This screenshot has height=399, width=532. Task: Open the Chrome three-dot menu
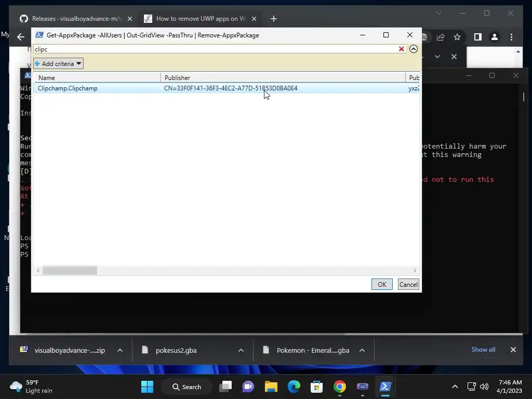point(511,37)
